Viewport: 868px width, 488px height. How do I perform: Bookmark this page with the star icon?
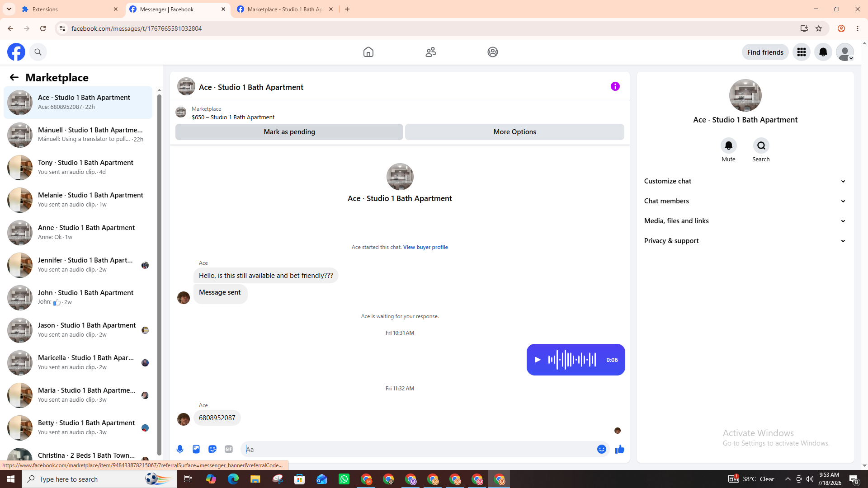click(x=819, y=28)
